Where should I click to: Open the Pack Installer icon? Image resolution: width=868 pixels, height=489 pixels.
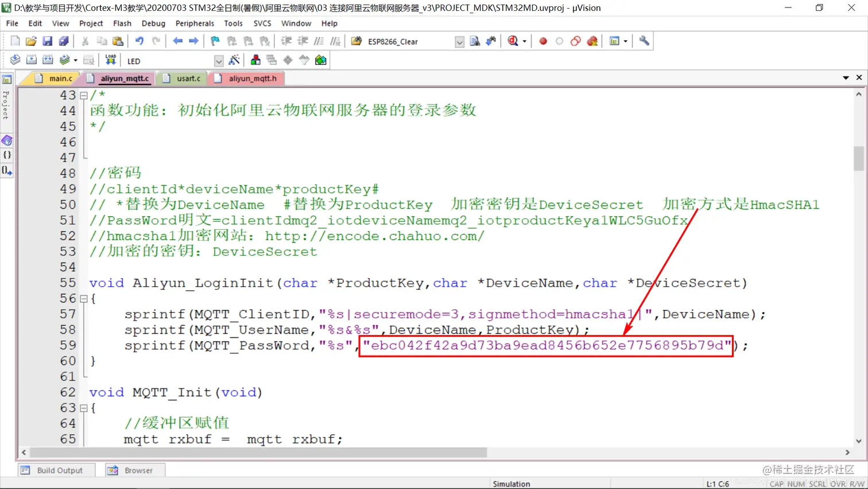pos(320,60)
